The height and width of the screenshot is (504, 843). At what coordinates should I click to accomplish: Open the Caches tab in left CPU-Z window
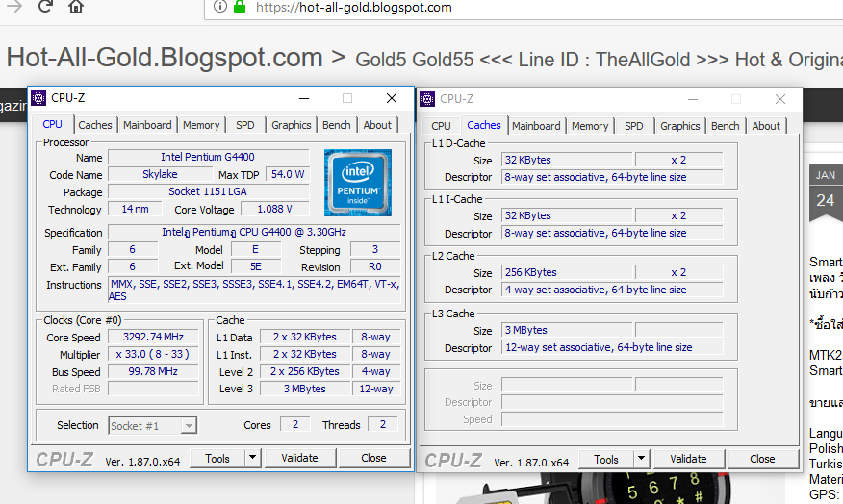95,125
